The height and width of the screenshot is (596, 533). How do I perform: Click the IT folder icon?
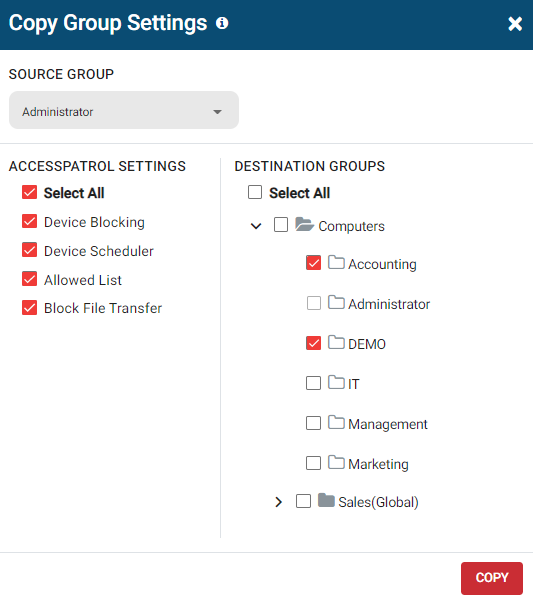336,382
